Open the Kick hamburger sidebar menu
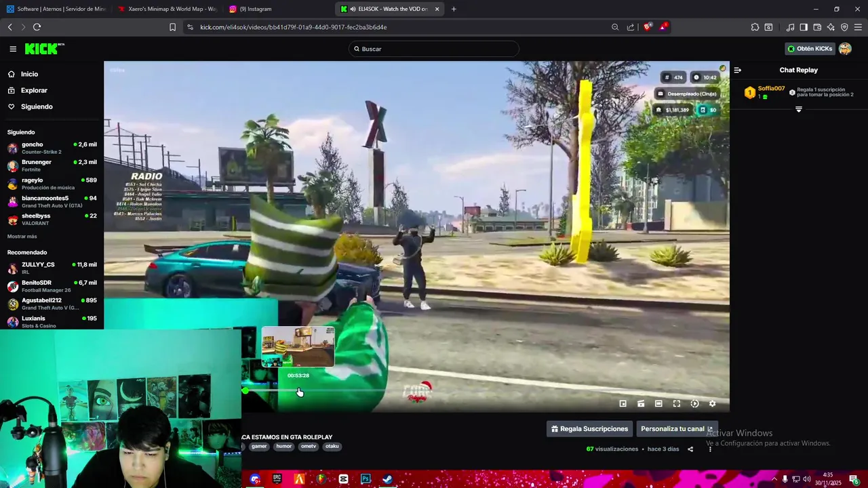The image size is (868, 488). pyautogui.click(x=13, y=49)
